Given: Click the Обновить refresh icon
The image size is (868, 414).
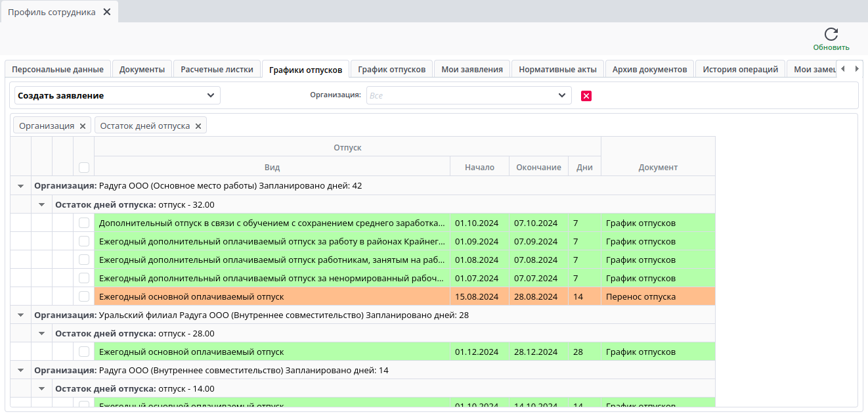Looking at the screenshot, I should (831, 35).
